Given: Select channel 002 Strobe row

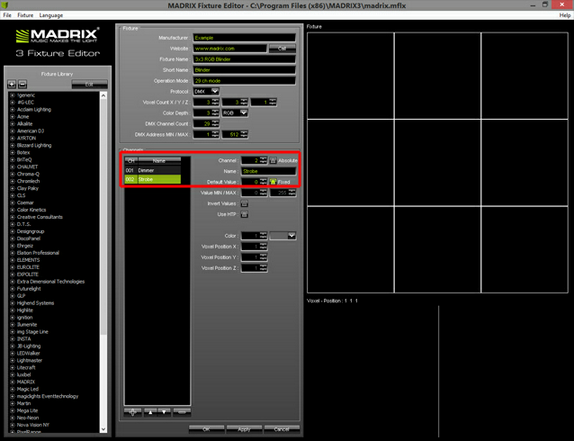Looking at the screenshot, I should pyautogui.click(x=153, y=179).
